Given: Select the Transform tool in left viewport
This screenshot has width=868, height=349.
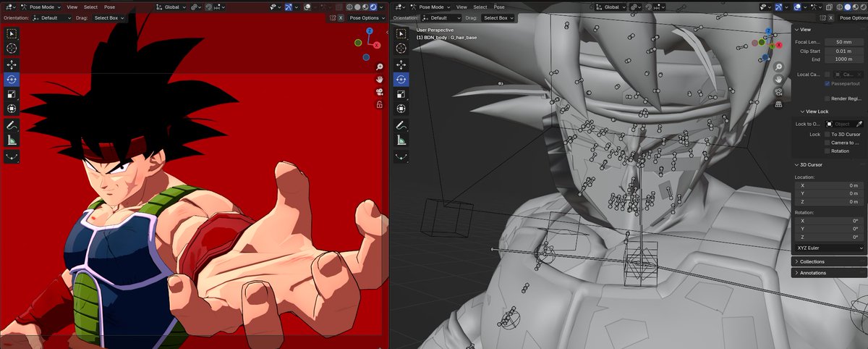Looking at the screenshot, I should pos(12,109).
